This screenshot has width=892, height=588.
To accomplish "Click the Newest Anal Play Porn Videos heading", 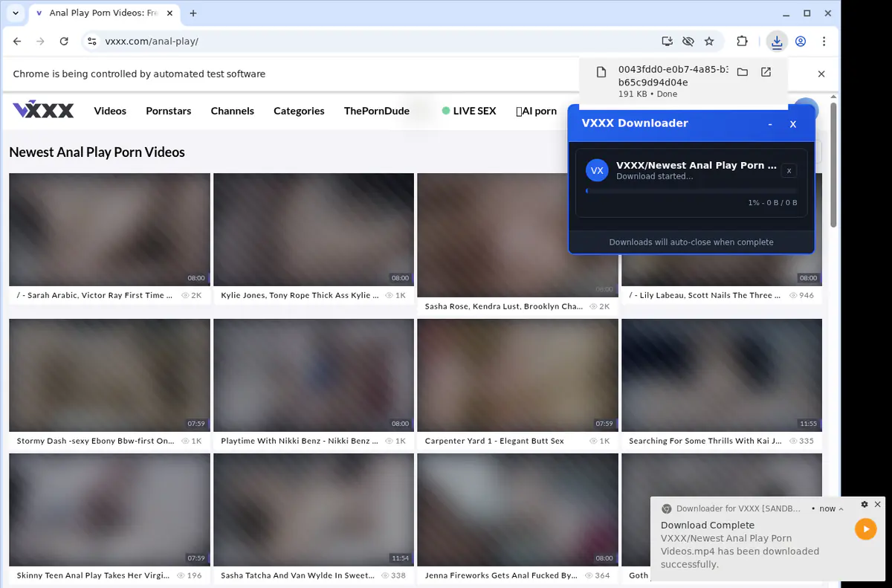I will pos(97,152).
